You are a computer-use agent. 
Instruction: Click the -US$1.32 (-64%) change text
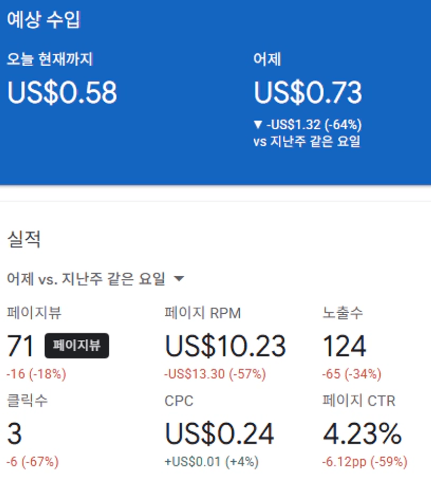click(314, 125)
